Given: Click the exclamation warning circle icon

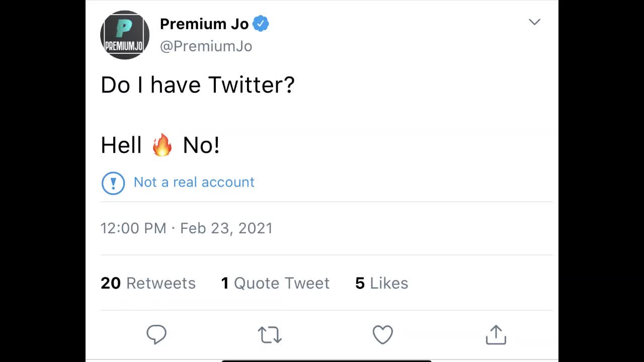Looking at the screenshot, I should point(113,183).
